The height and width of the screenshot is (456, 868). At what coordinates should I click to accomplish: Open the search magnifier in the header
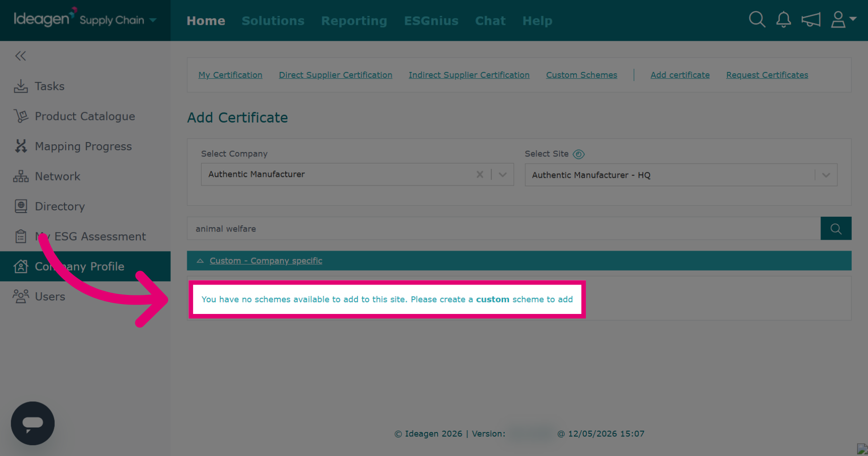click(757, 19)
